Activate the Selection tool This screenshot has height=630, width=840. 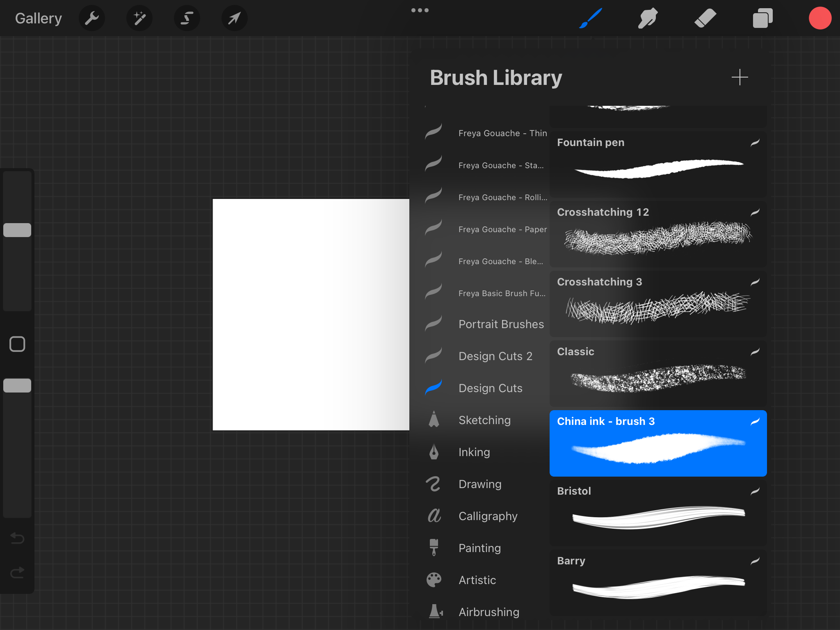187,18
